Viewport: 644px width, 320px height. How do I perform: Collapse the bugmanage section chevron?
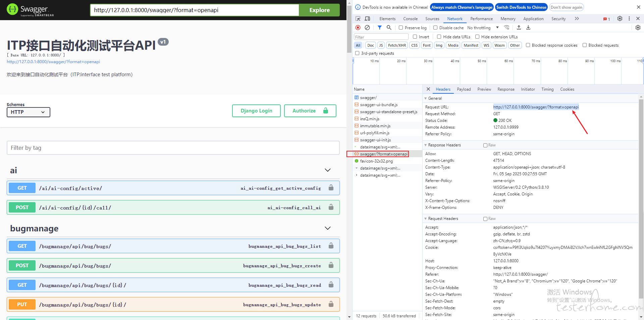coord(328,228)
